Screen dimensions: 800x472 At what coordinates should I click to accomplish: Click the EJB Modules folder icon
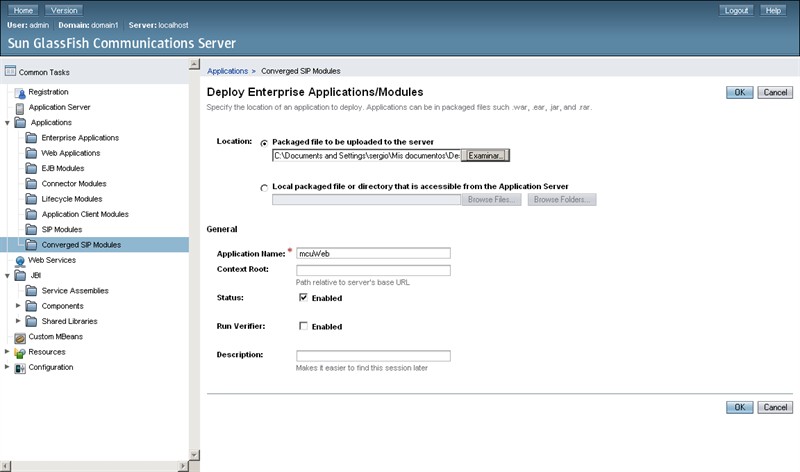point(31,168)
